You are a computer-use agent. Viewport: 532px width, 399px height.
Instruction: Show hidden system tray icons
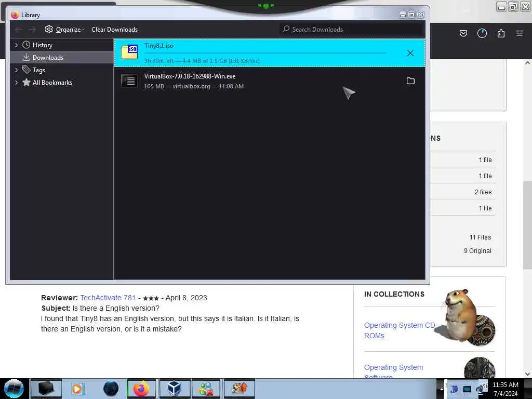pyautogui.click(x=442, y=389)
